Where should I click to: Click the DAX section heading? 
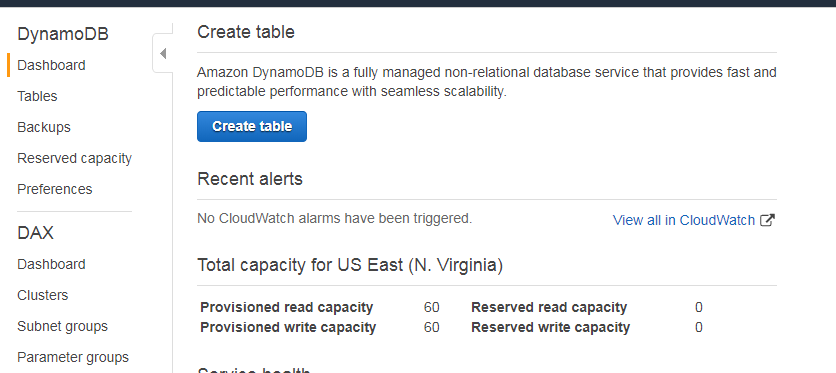(x=35, y=233)
